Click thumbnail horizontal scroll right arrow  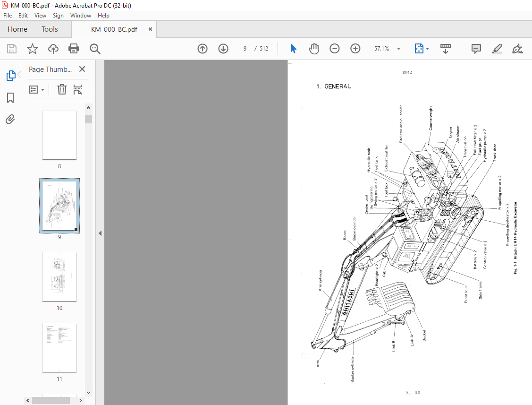click(80, 401)
